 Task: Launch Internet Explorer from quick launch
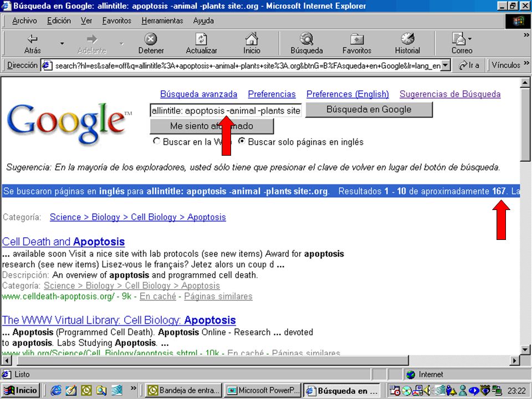56,391
